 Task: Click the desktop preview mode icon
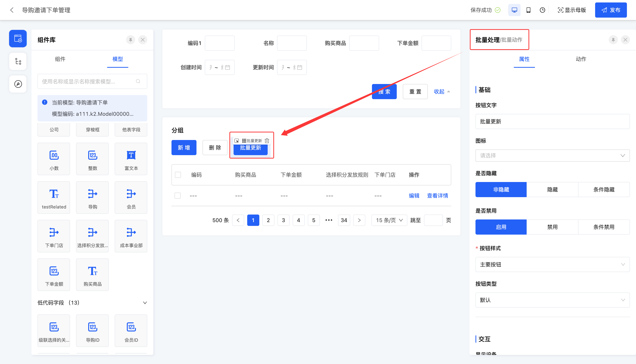(x=514, y=10)
